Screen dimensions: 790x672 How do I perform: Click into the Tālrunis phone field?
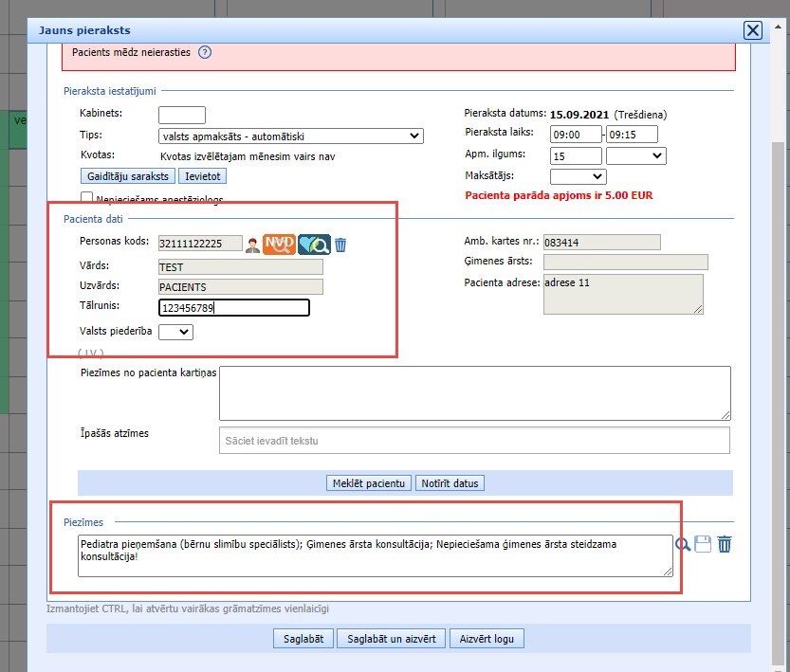(x=233, y=308)
